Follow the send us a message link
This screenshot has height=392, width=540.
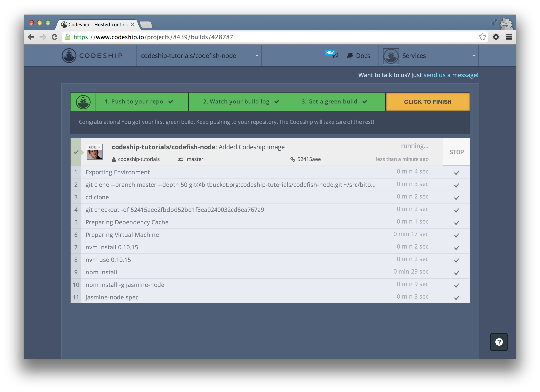pos(451,75)
